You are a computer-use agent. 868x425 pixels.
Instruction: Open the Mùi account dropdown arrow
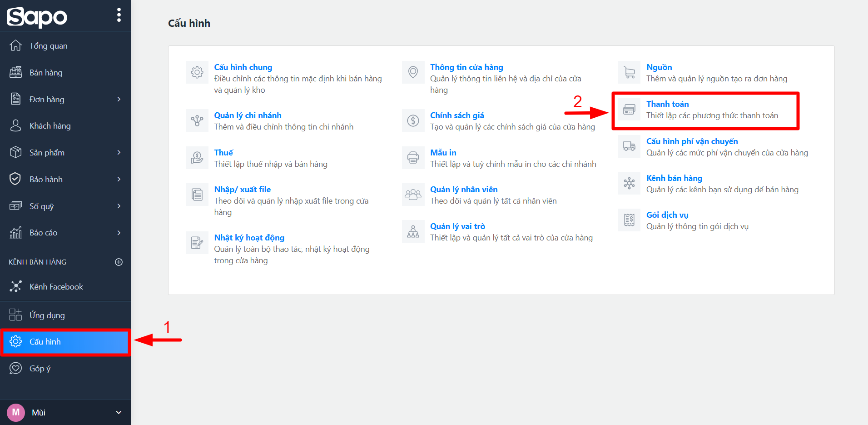point(119,412)
